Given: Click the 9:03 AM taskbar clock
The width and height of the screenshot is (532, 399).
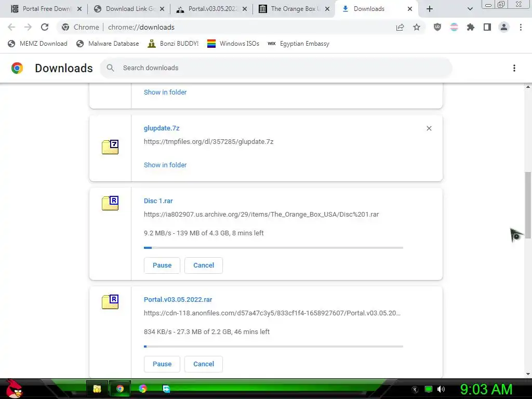Looking at the screenshot, I should click(486, 389).
